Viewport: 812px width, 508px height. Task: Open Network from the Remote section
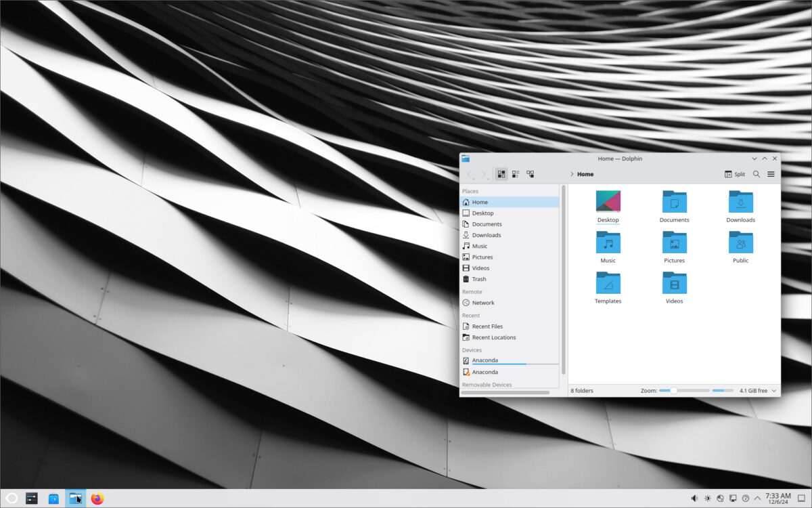(482, 303)
